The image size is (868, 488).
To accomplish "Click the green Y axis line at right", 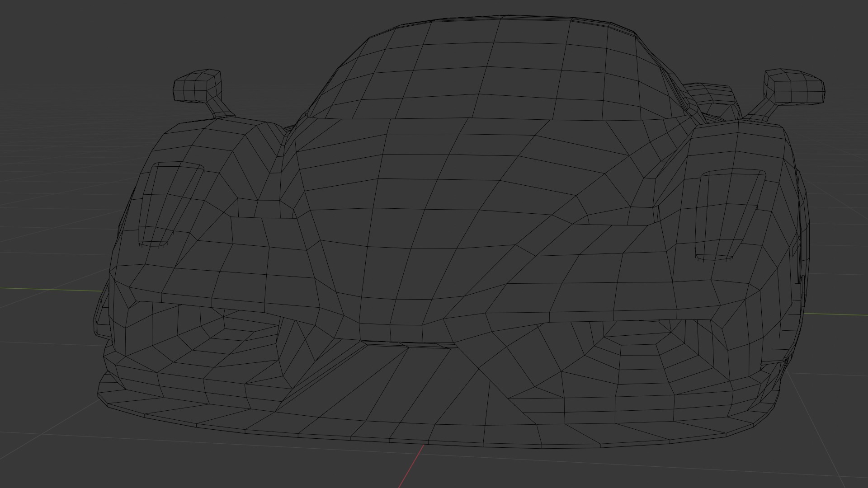I will point(836,314).
